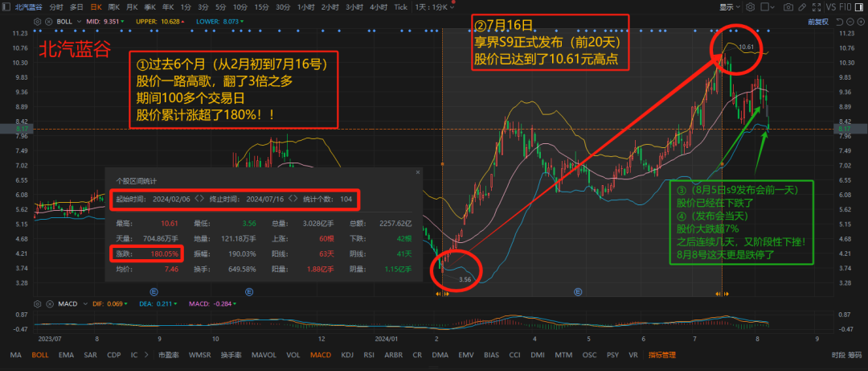Adjust the start date stepper arrows
The height and width of the screenshot is (371, 868).
click(x=200, y=198)
